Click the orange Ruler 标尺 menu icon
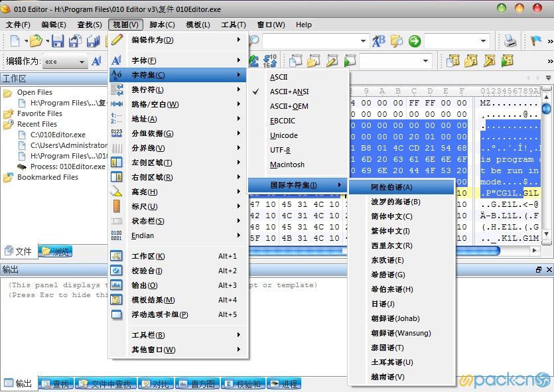 pyautogui.click(x=116, y=206)
